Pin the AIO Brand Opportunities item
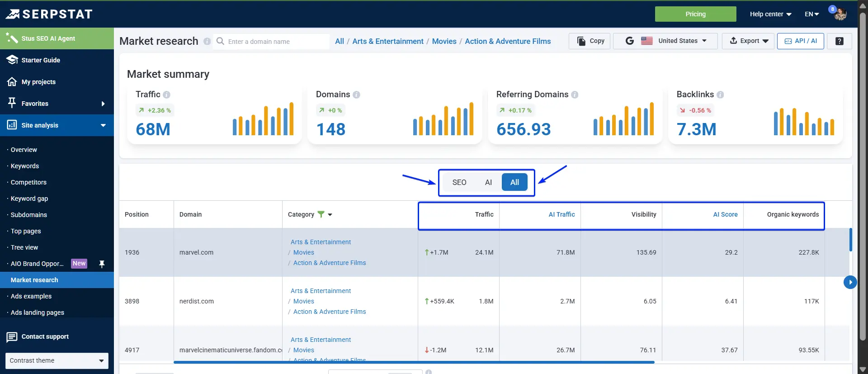868x374 pixels. tap(102, 264)
